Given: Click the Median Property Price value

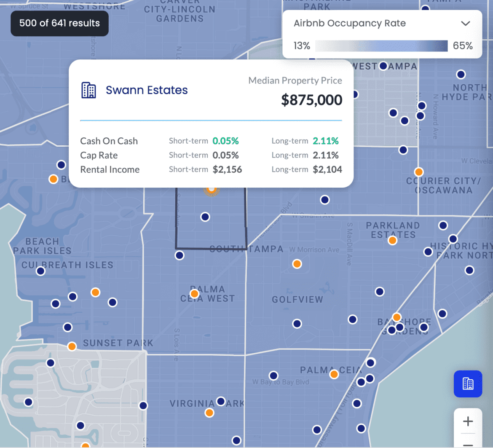Looking at the screenshot, I should click(311, 100).
